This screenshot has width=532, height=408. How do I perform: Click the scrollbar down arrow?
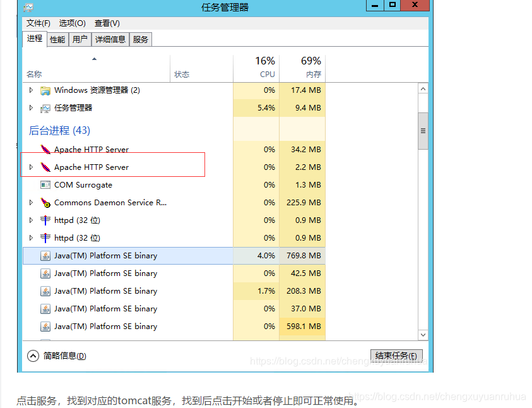tap(423, 335)
